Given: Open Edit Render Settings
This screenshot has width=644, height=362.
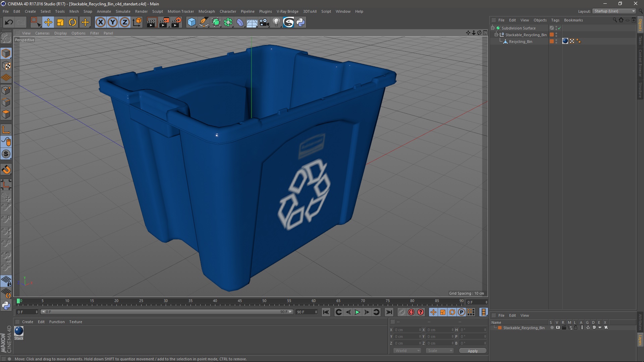Looking at the screenshot, I should click(176, 22).
